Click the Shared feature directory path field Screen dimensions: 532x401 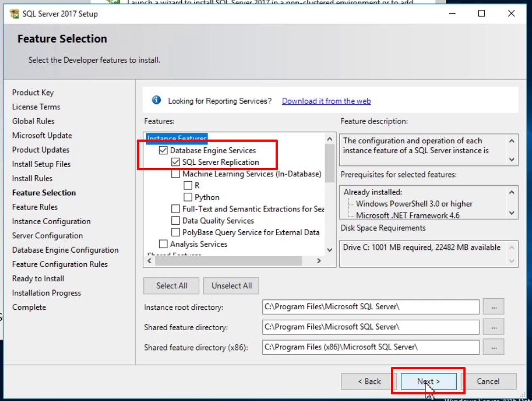[371, 327]
